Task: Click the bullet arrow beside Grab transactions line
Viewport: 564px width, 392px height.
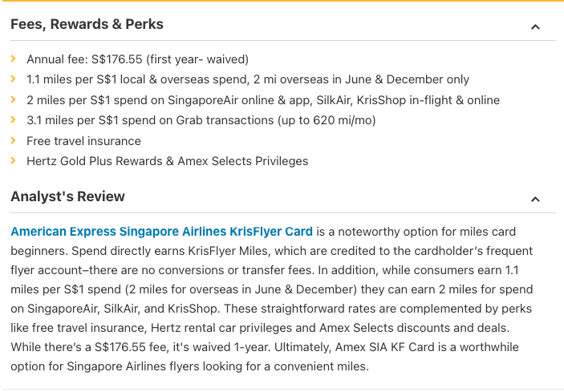Action: click(x=14, y=119)
